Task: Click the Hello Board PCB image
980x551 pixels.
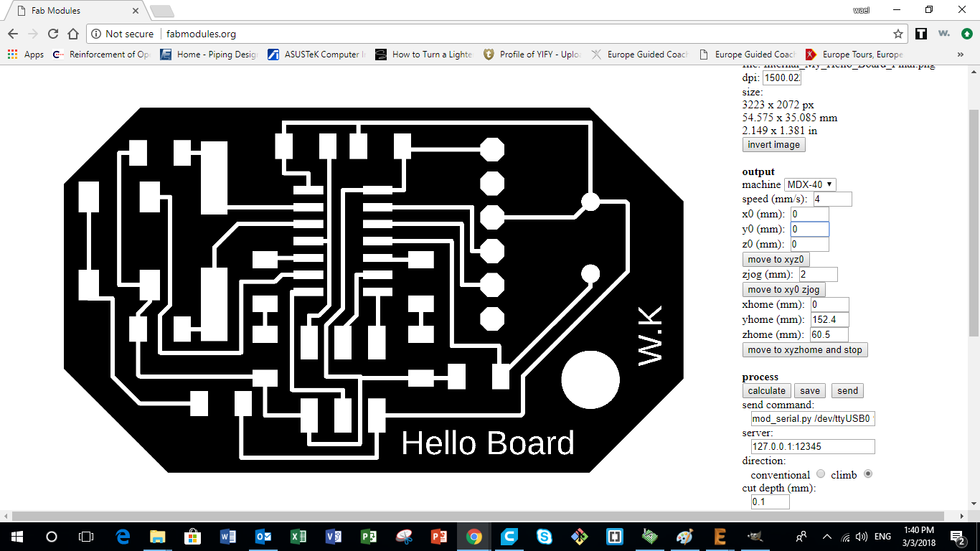Action: click(x=374, y=291)
